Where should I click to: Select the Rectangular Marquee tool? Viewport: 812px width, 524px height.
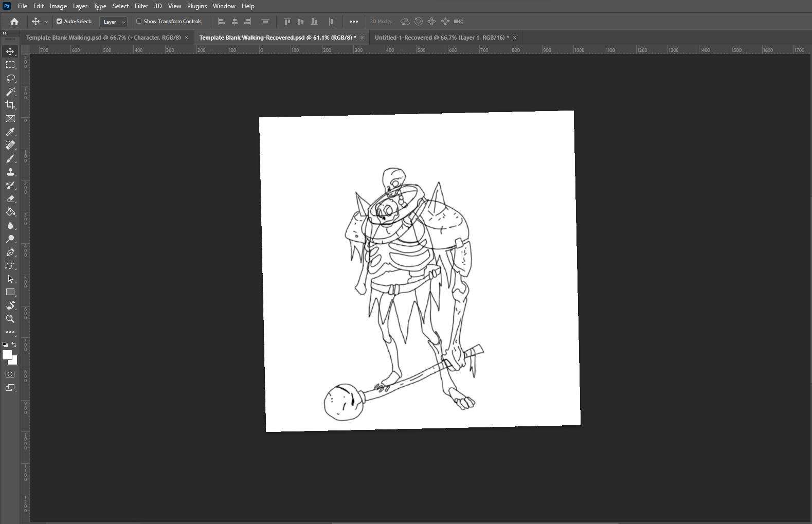point(10,65)
